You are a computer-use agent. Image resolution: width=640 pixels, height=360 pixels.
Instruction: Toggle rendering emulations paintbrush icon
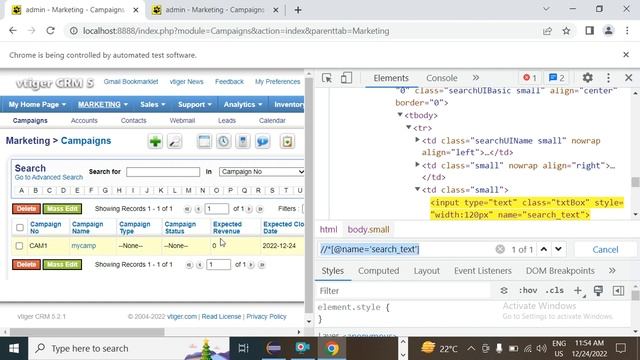(598, 291)
